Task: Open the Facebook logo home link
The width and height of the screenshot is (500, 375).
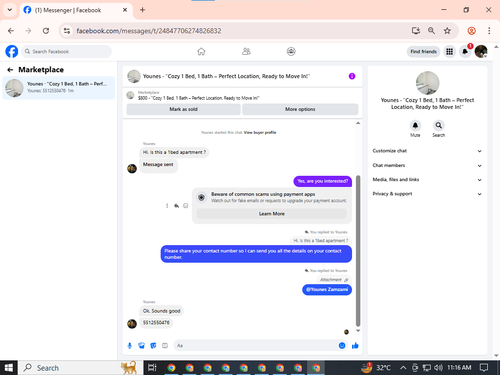Action: click(12, 52)
